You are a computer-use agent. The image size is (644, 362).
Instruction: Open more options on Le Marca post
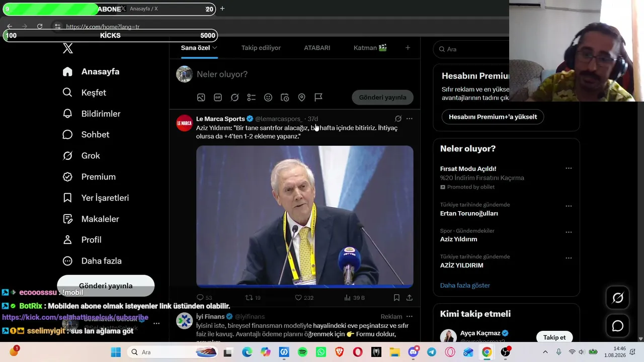410,119
